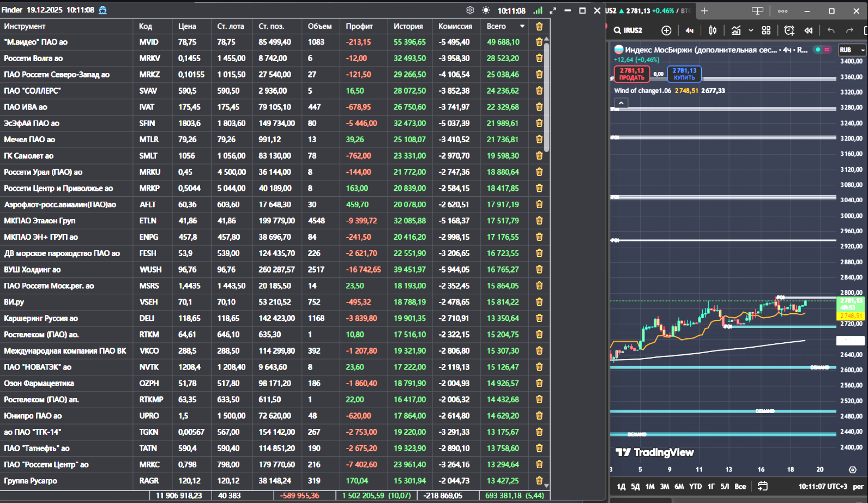This screenshot has width=868, height=503.
Task: Remove the NVTK row via trash icon
Action: (539, 367)
